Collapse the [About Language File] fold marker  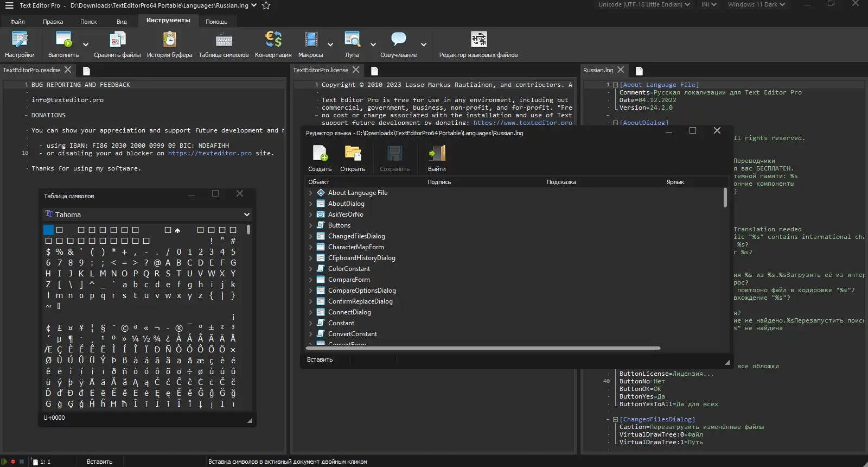tap(615, 85)
